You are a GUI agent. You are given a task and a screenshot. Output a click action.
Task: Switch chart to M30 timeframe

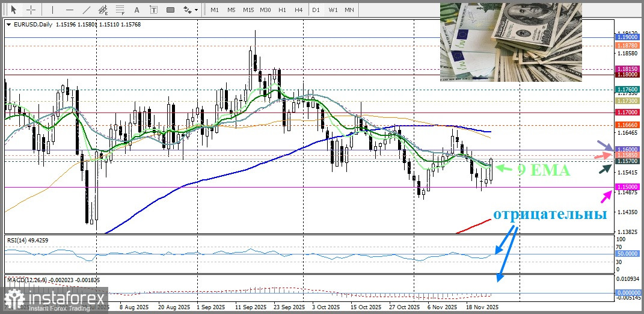[x=265, y=10]
